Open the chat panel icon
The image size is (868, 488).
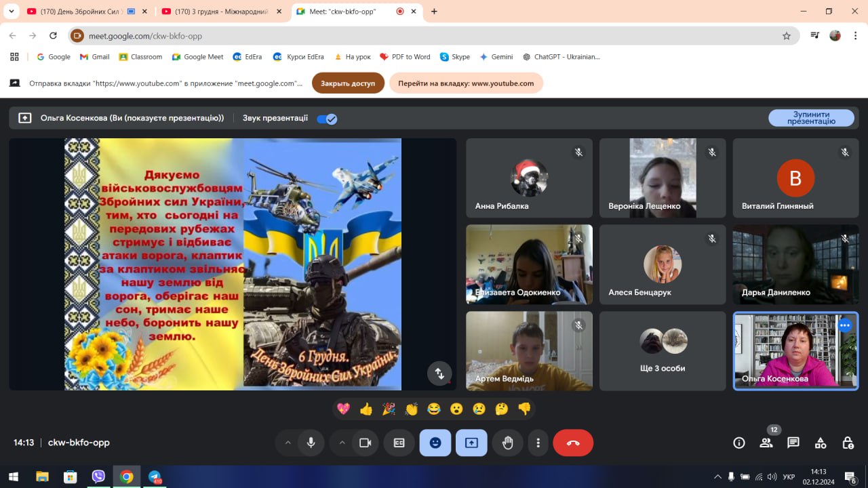793,443
